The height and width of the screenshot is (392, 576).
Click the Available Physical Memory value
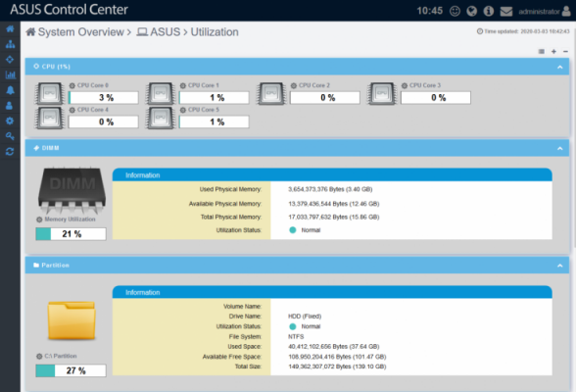[x=333, y=204]
